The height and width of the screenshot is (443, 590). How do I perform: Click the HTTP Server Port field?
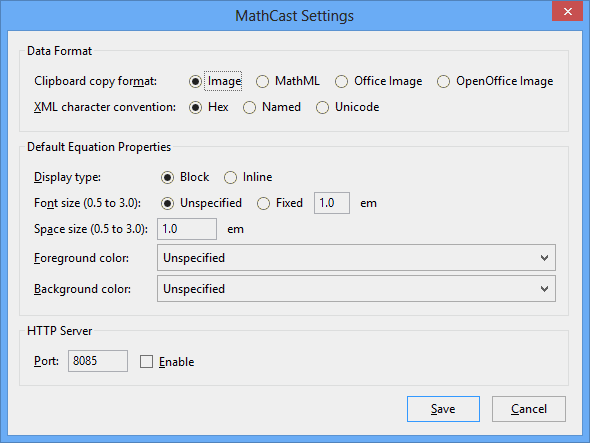tap(98, 361)
